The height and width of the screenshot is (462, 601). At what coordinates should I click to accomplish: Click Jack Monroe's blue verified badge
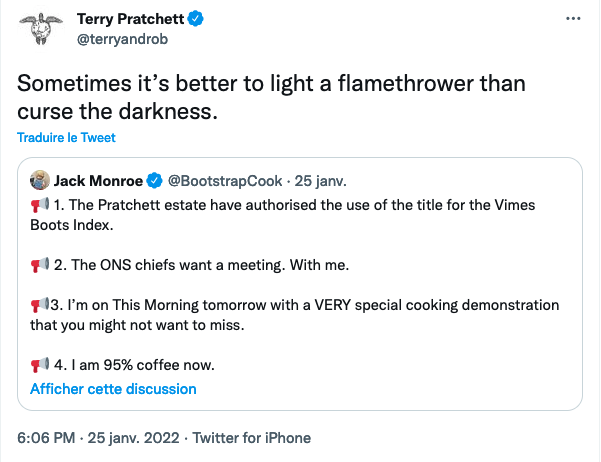tap(155, 181)
